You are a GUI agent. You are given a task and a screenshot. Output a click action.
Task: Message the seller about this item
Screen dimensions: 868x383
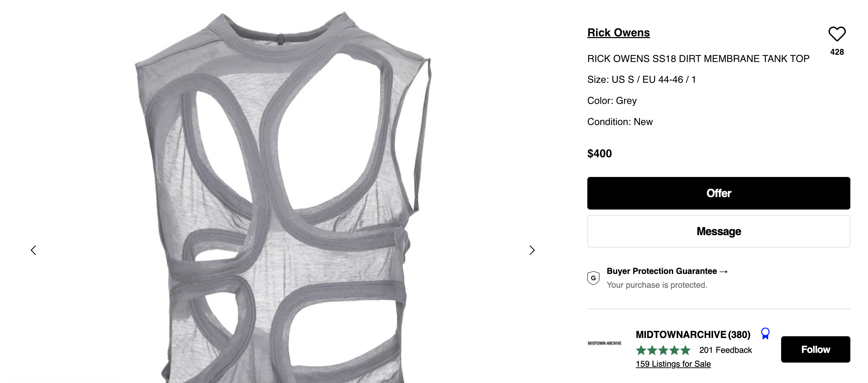[718, 231]
